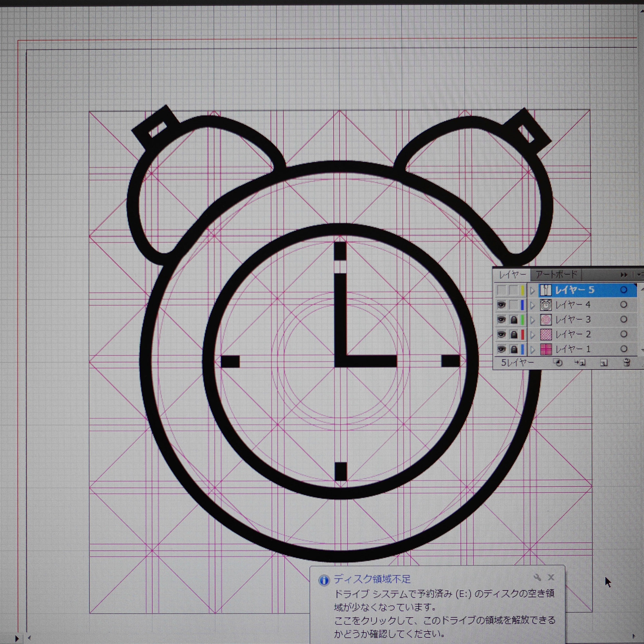Click the blue info icon in notification

[x=324, y=580]
